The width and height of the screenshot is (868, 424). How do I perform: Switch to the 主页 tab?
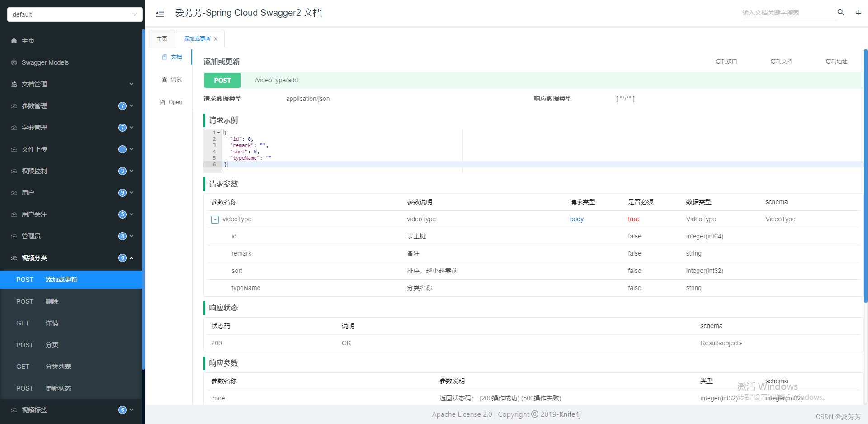pos(162,39)
